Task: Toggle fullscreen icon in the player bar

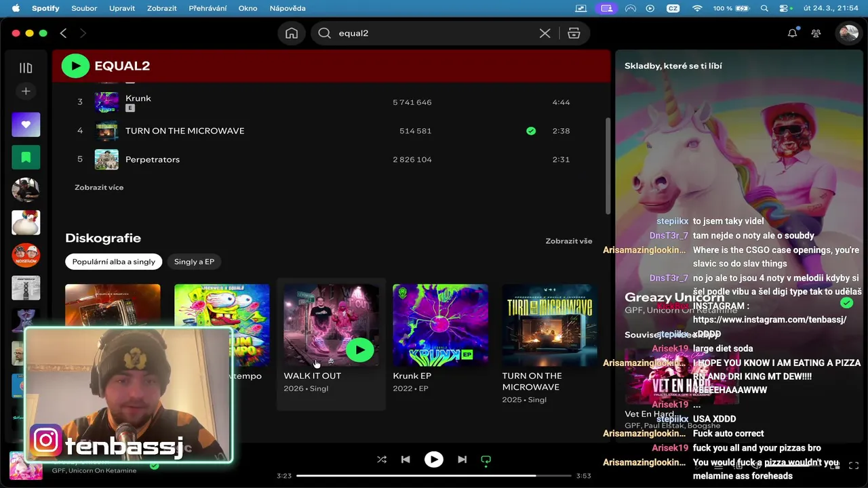Action: pyautogui.click(x=854, y=466)
